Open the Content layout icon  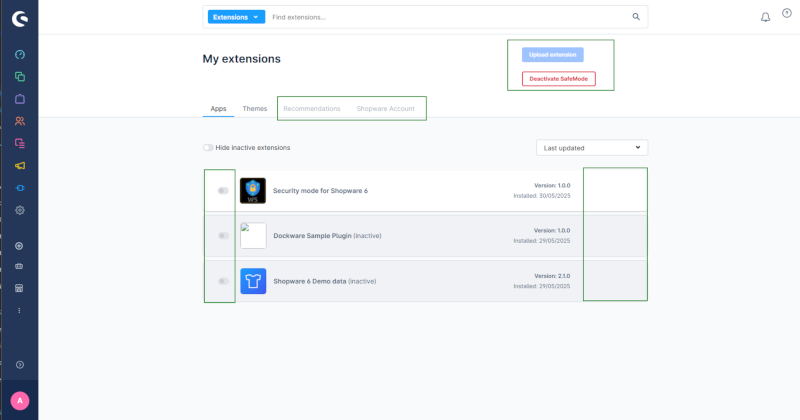click(20, 143)
